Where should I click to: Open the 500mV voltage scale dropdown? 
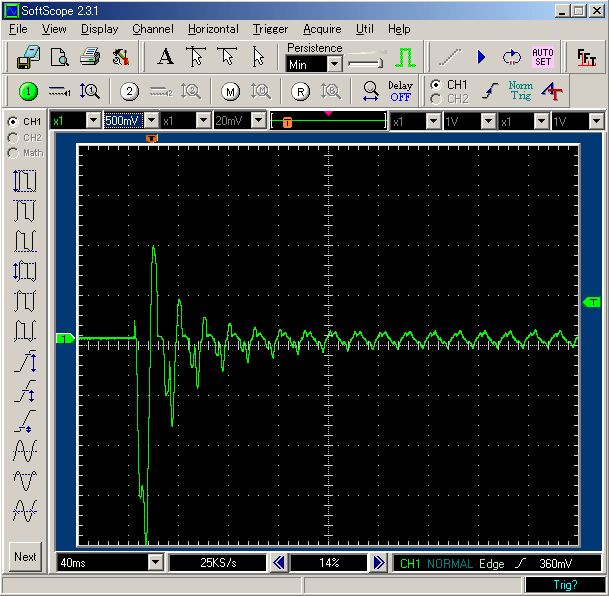click(x=149, y=121)
